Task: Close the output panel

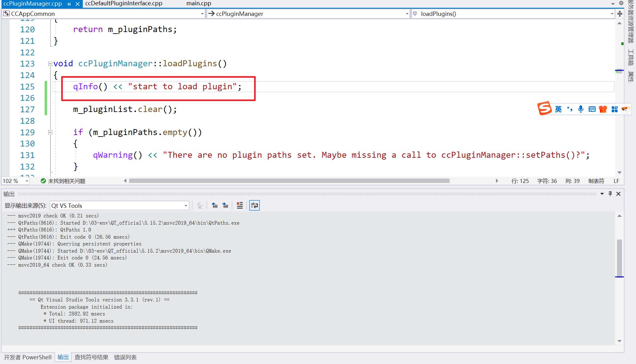Action: click(x=619, y=194)
